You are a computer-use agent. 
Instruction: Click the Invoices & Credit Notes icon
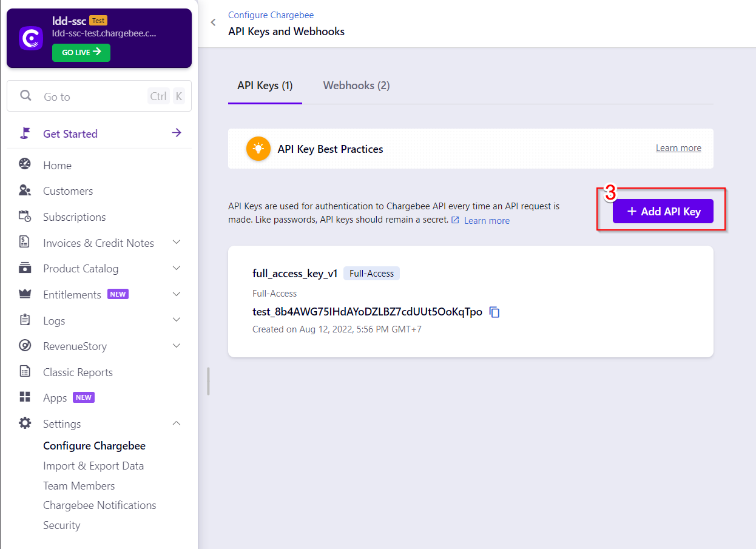[x=25, y=242]
